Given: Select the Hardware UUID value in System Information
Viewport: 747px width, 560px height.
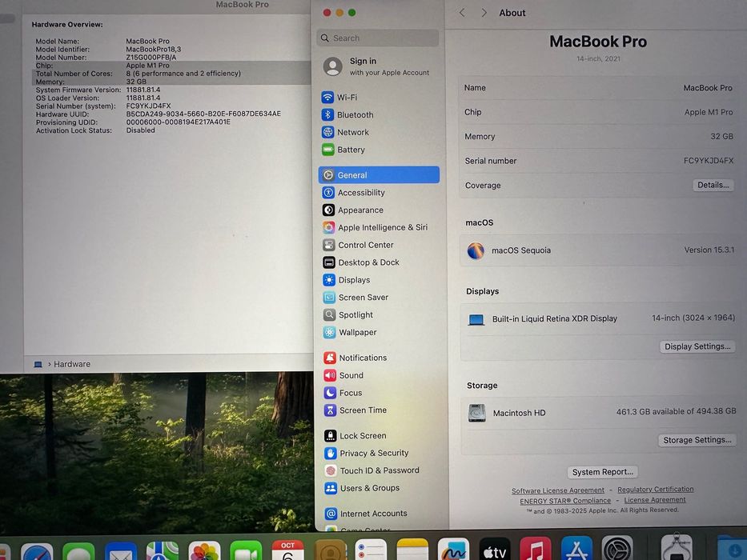Looking at the screenshot, I should point(203,114).
